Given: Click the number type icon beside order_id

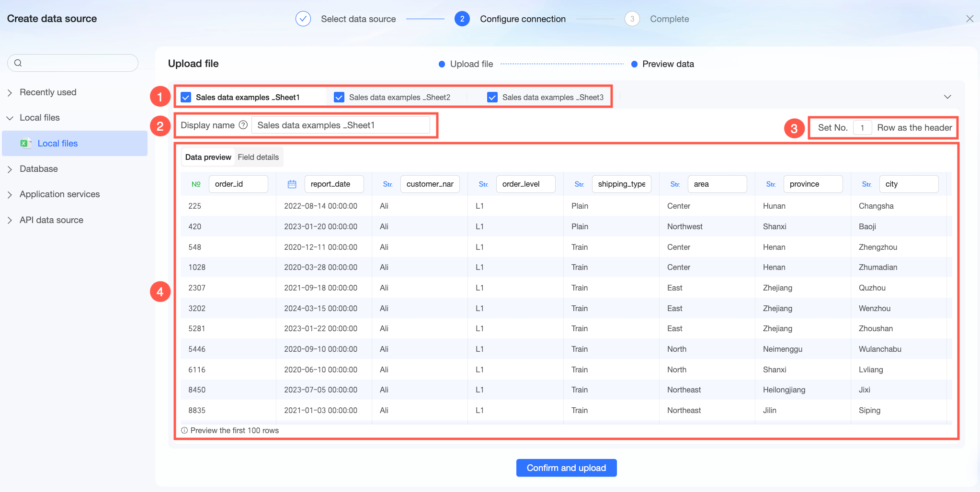Looking at the screenshot, I should coord(196,184).
